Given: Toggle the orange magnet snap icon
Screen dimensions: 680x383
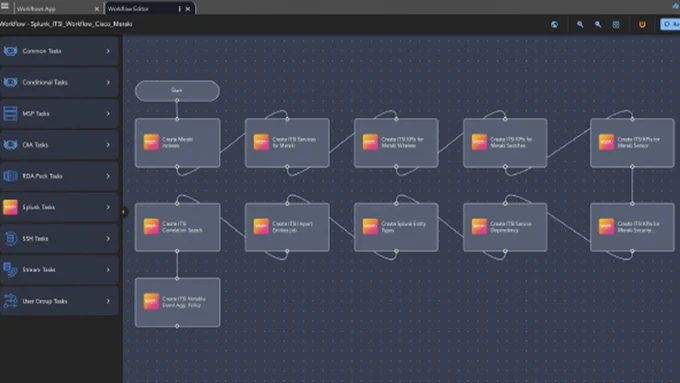Looking at the screenshot, I should [642, 24].
